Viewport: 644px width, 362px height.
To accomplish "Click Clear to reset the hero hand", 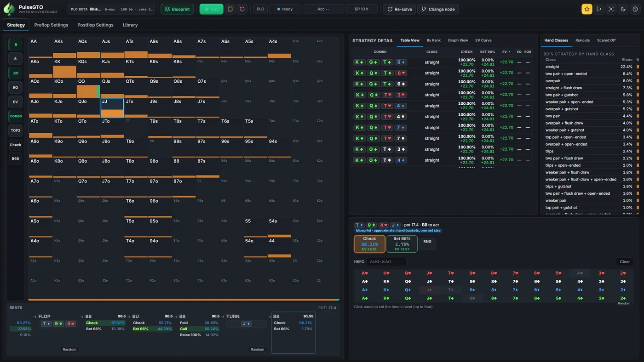I will 625,262.
